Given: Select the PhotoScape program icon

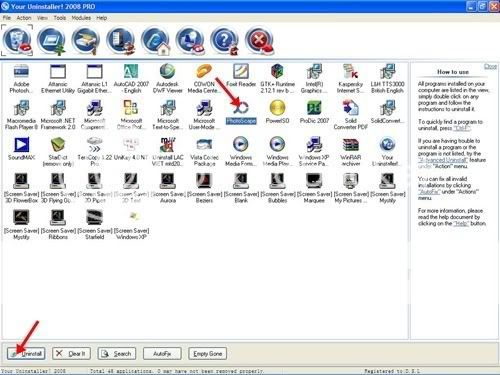Looking at the screenshot, I should pos(241,107).
